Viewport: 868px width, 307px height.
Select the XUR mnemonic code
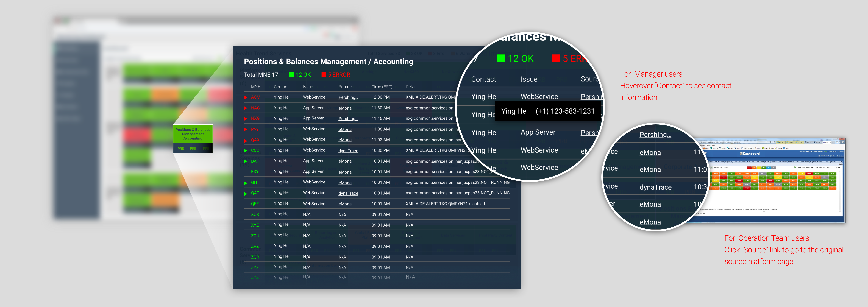click(x=255, y=215)
